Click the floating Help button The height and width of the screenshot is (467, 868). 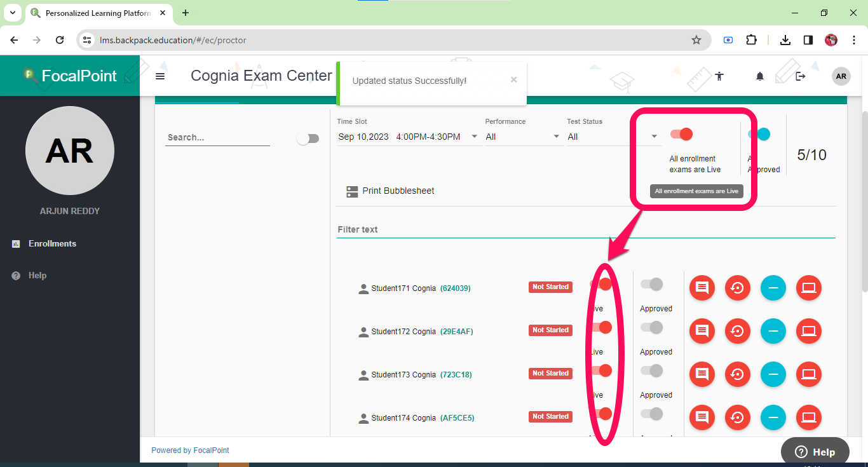[815, 452]
